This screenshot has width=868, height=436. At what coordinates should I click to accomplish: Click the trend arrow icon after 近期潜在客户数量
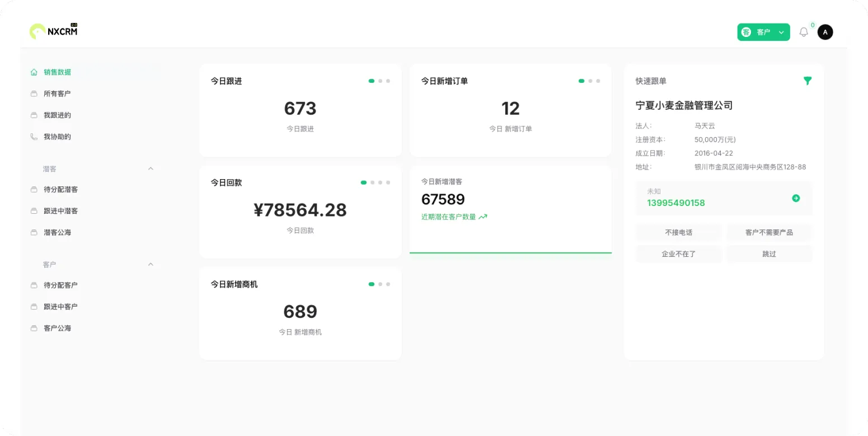[483, 217]
